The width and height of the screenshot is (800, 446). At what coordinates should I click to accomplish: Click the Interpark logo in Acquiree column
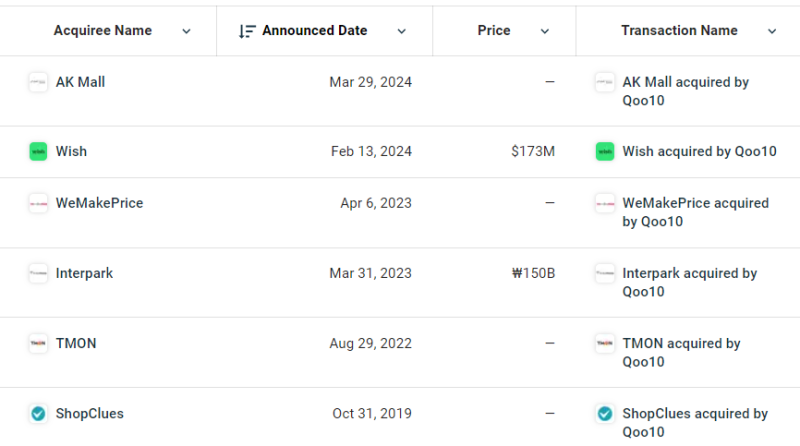pos(38,273)
